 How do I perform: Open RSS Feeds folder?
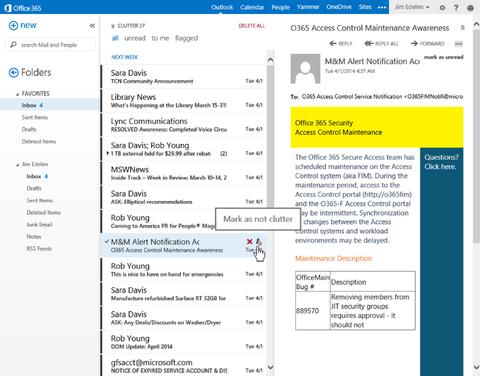tap(39, 248)
